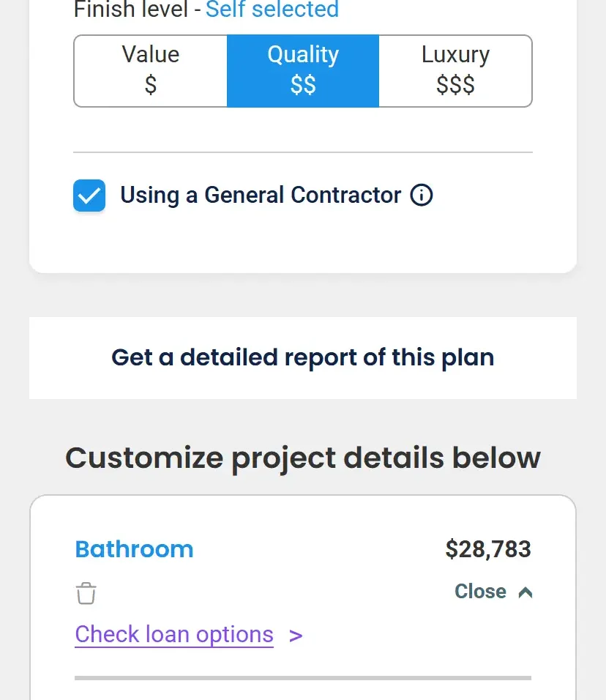This screenshot has width=606, height=700.
Task: Collapse Bathroom section using the up chevron
Action: pos(525,592)
